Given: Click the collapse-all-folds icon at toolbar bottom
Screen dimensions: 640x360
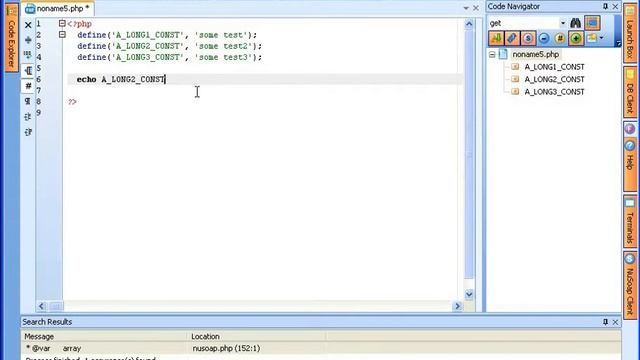Looking at the screenshot, I should (28, 132).
